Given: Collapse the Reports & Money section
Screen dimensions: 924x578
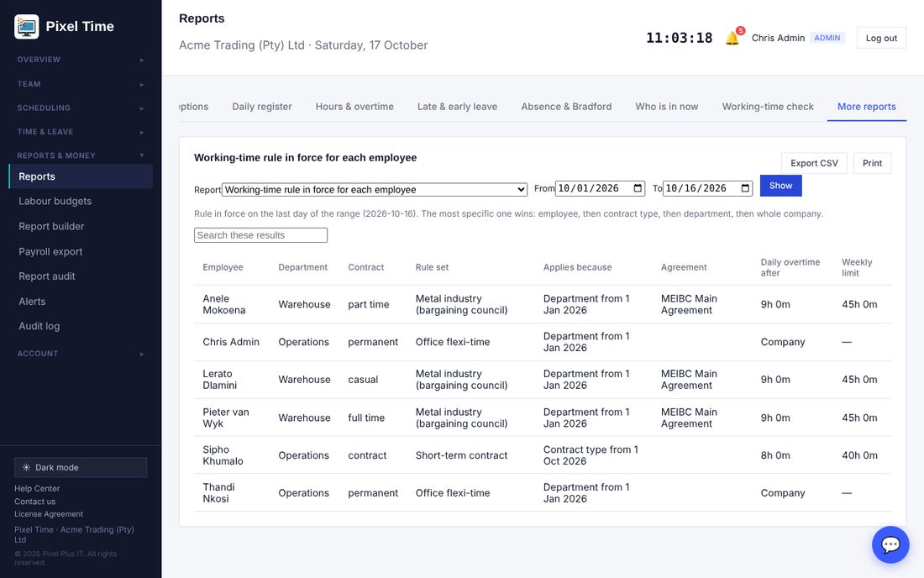Looking at the screenshot, I should (81, 155).
